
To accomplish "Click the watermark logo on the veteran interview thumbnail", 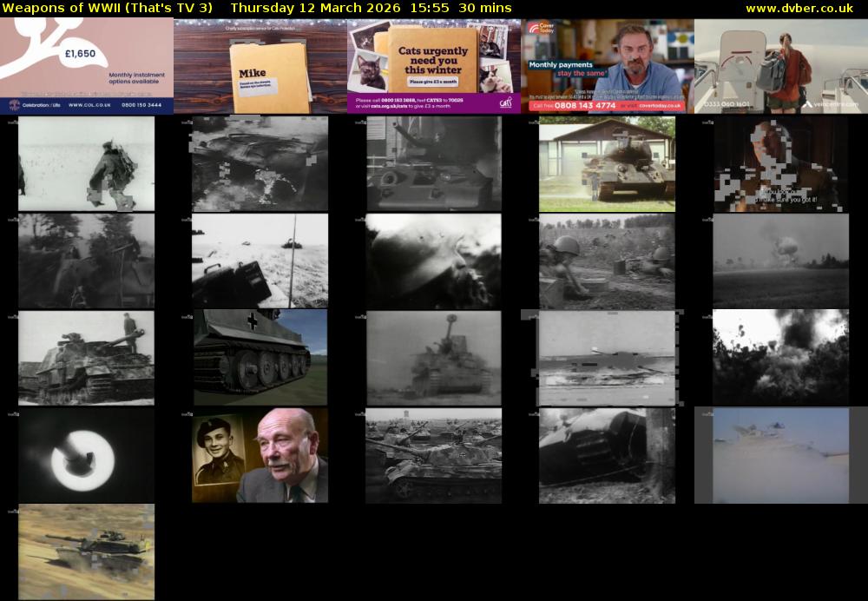I will coord(185,415).
